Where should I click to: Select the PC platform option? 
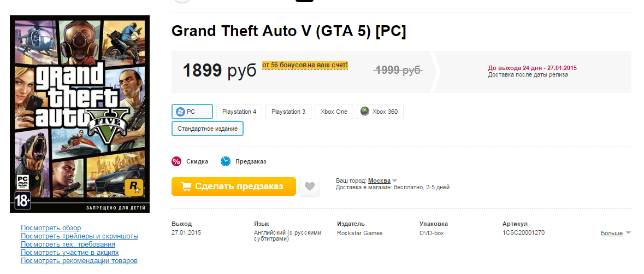[x=192, y=112]
